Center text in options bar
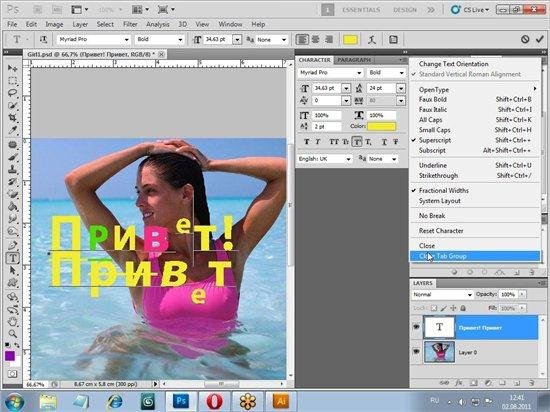The width and height of the screenshot is (550, 412). point(315,40)
